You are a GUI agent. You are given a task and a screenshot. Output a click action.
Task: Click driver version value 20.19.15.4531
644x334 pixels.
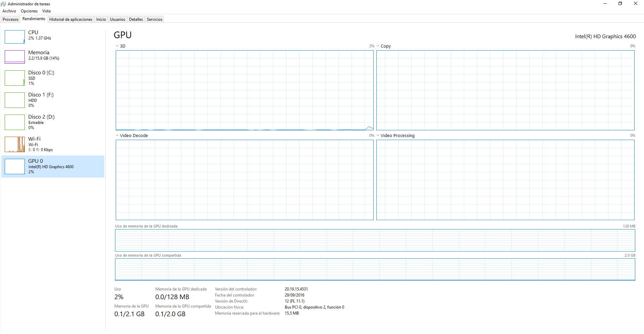click(x=296, y=289)
